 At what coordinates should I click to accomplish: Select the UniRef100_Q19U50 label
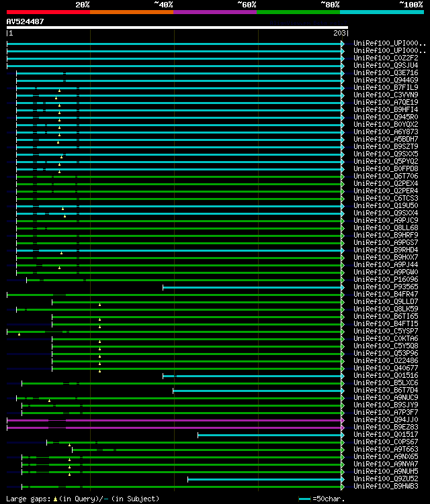click(386, 206)
